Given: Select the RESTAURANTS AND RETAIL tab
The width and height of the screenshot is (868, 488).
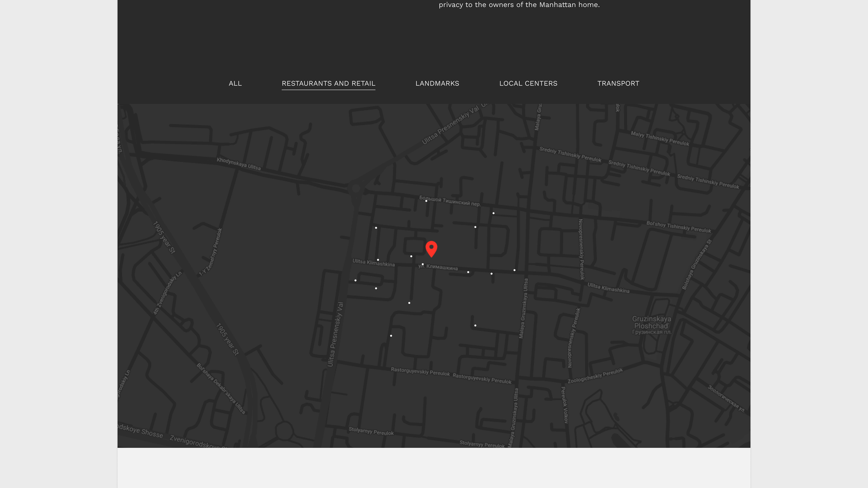Looking at the screenshot, I should [x=328, y=84].
